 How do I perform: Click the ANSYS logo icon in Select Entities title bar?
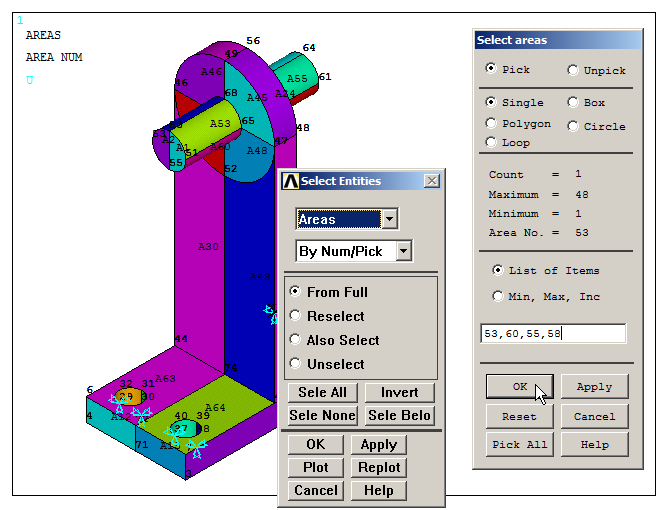click(x=291, y=181)
